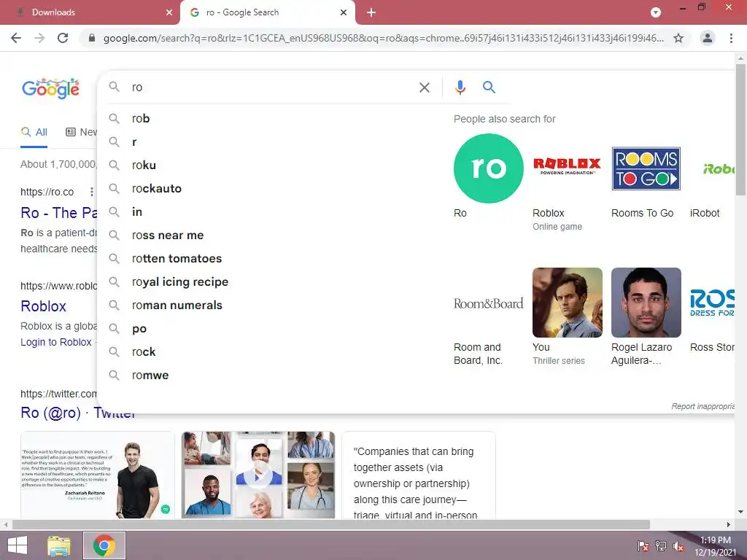Screen dimensions: 747x560
Task: View site lock info in address bar
Action: (x=93, y=38)
